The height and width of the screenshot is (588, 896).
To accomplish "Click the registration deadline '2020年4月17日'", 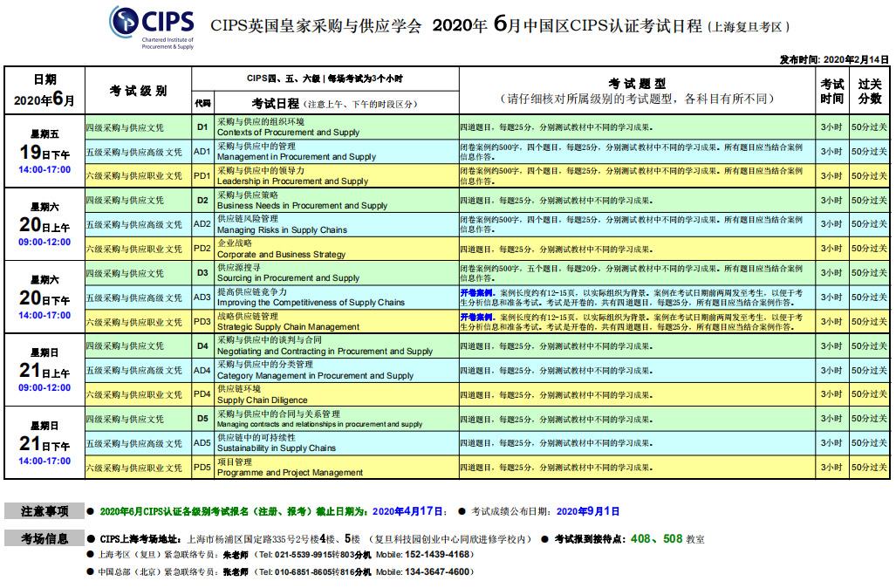I will point(407,511).
